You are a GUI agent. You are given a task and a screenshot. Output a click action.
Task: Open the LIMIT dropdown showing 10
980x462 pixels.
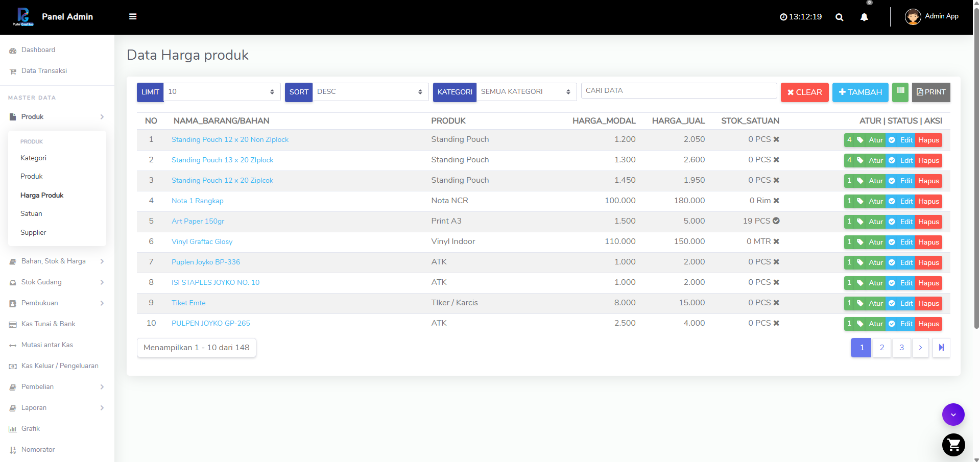pyautogui.click(x=222, y=92)
